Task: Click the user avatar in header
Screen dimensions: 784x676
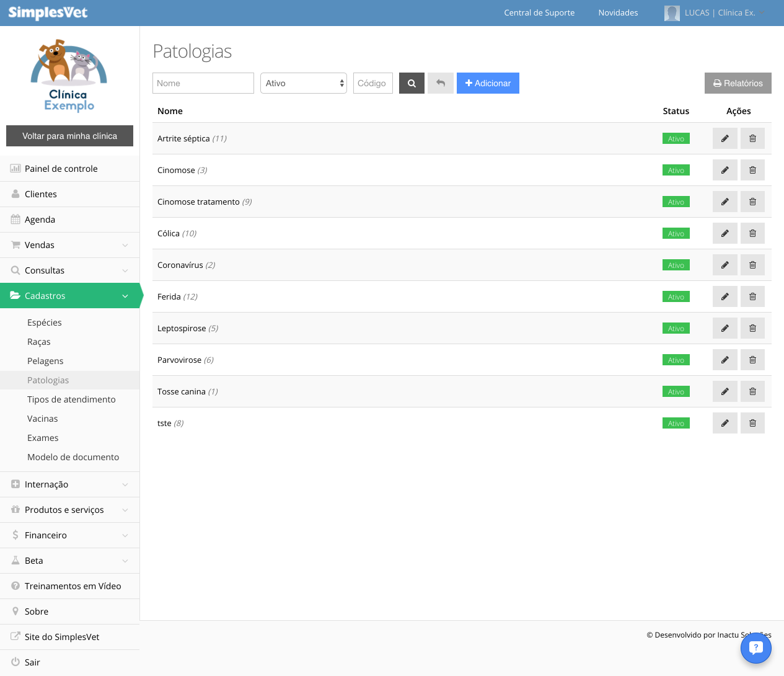Action: (672, 13)
